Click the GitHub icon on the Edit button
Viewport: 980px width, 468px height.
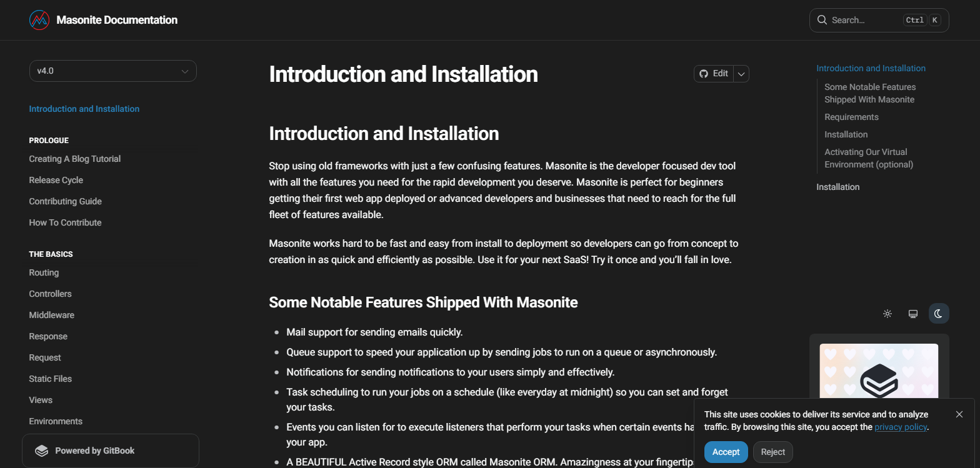(x=702, y=73)
